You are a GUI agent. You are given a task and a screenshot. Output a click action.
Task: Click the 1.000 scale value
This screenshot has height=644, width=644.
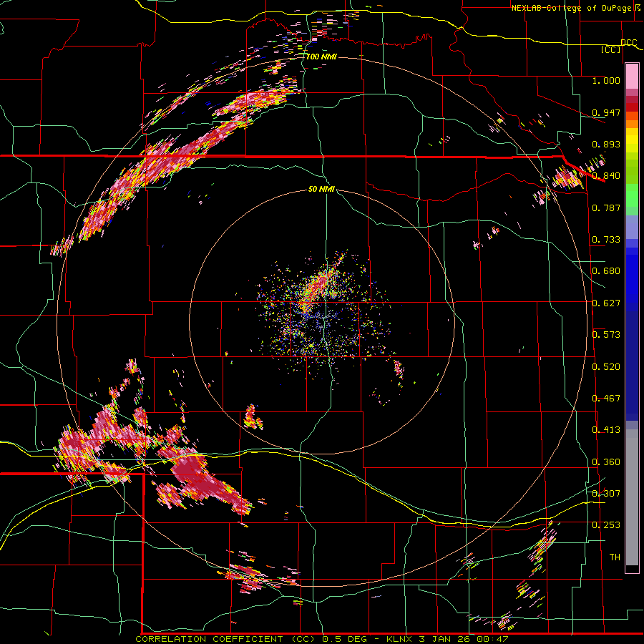point(606,80)
